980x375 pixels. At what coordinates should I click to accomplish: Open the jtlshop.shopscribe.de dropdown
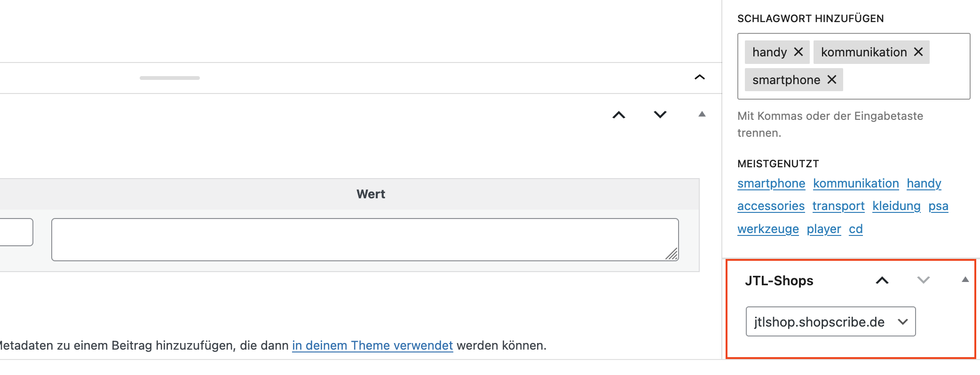tap(830, 322)
